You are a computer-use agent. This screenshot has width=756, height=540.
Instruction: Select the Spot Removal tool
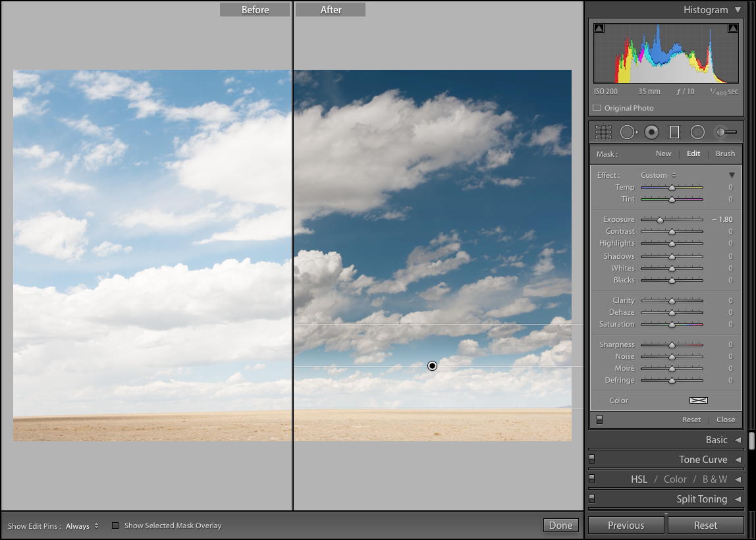pos(628,132)
